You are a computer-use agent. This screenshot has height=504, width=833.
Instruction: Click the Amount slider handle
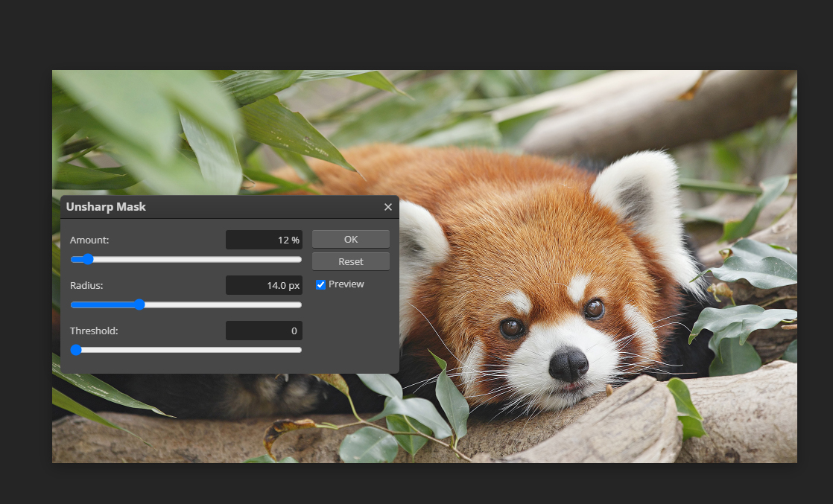(87, 259)
